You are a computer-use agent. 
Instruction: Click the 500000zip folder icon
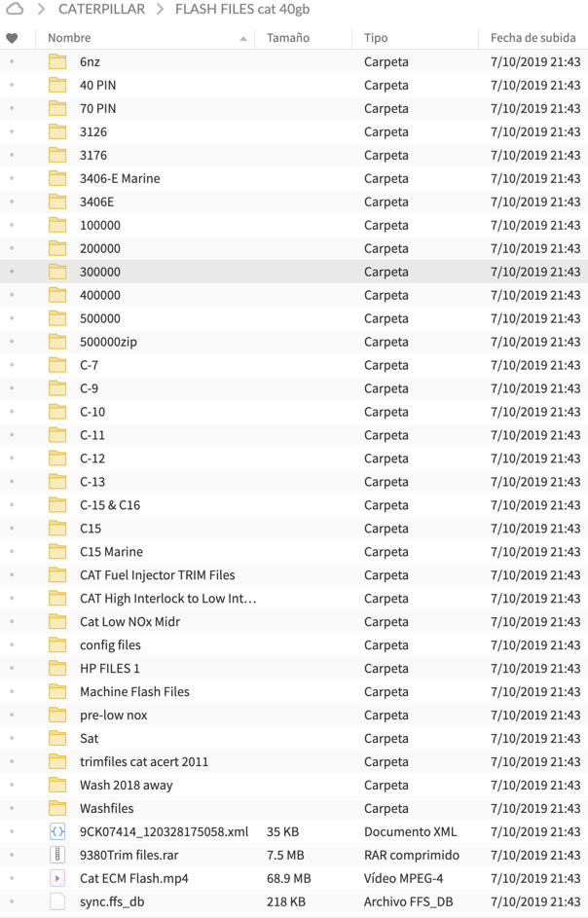pos(57,342)
